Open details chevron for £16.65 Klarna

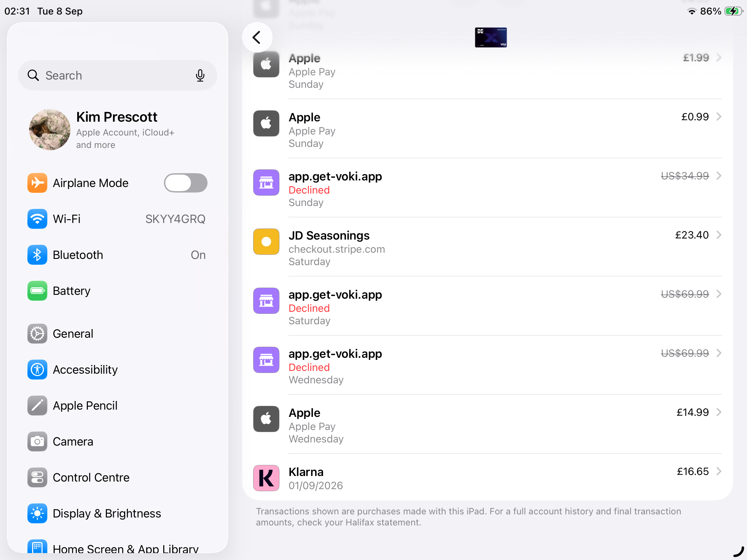[719, 472]
